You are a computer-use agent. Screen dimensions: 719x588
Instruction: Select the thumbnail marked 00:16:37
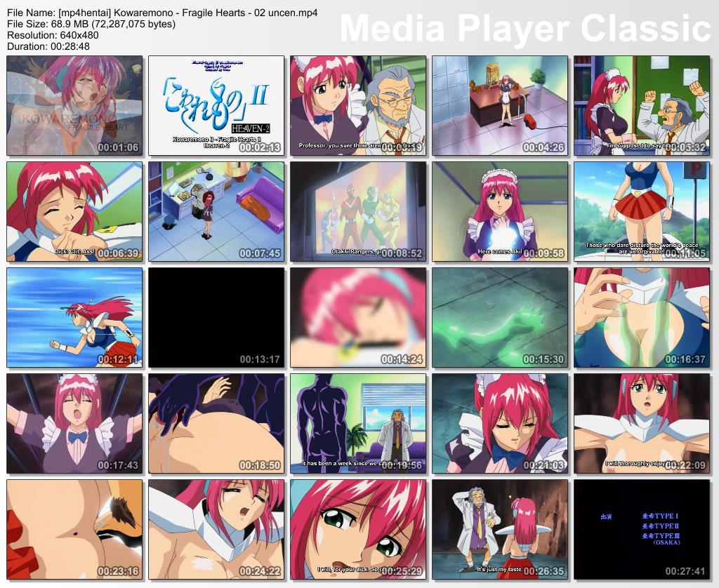(642, 318)
